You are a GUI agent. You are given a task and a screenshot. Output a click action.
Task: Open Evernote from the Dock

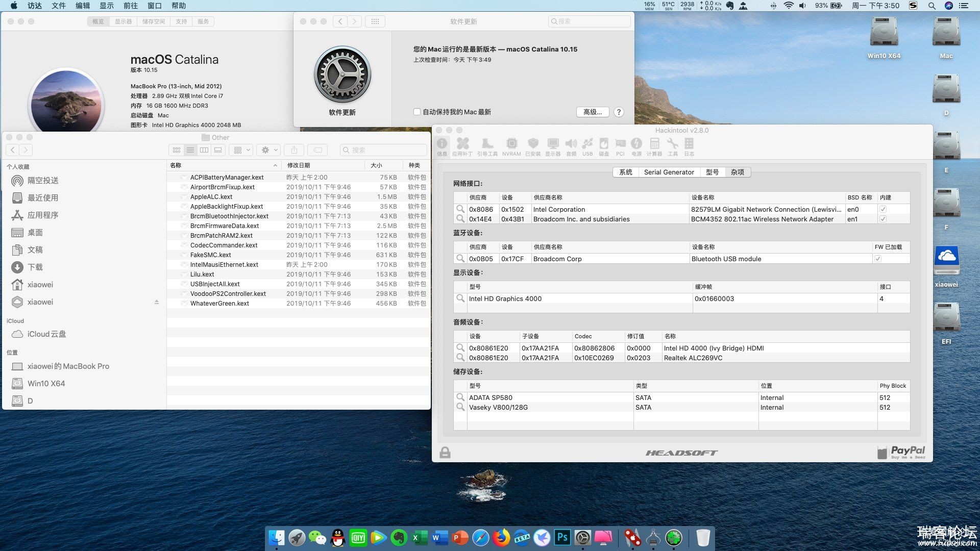399,538
